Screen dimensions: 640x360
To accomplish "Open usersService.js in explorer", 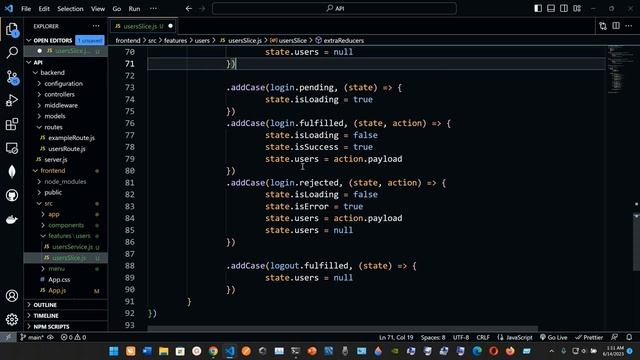I will click(x=66, y=247).
